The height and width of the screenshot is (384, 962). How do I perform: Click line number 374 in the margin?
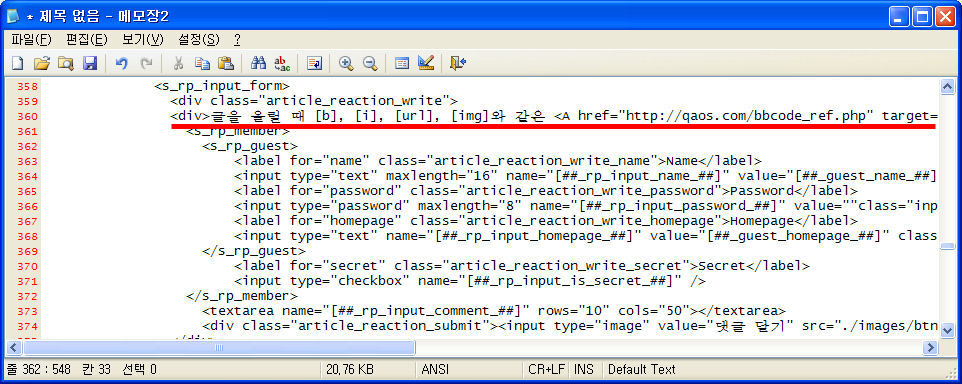coord(28,326)
